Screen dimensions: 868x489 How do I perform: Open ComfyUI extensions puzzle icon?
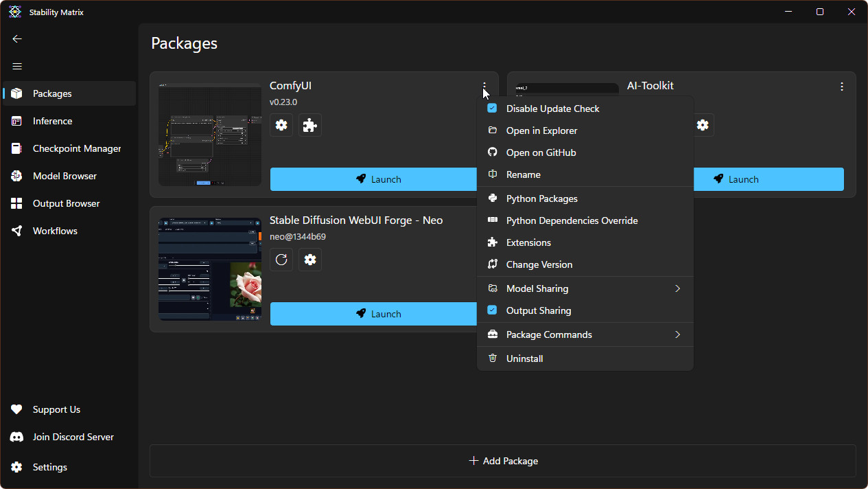pyautogui.click(x=310, y=125)
